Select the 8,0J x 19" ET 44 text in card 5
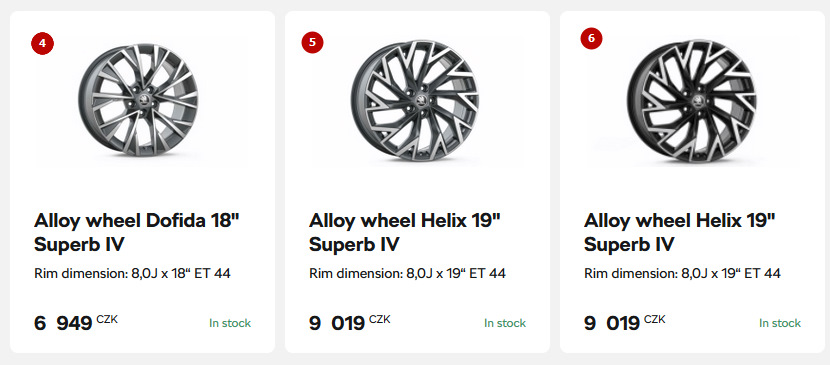Viewport: 830px width, 365px height. tap(456, 273)
